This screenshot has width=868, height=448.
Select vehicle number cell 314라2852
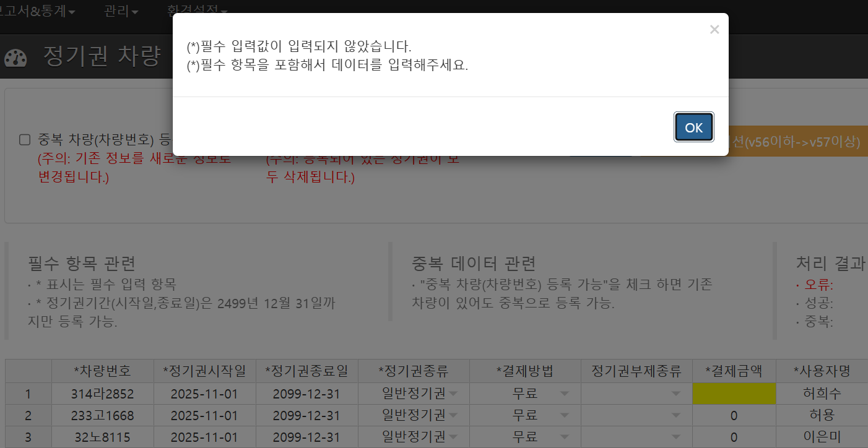[x=102, y=394]
